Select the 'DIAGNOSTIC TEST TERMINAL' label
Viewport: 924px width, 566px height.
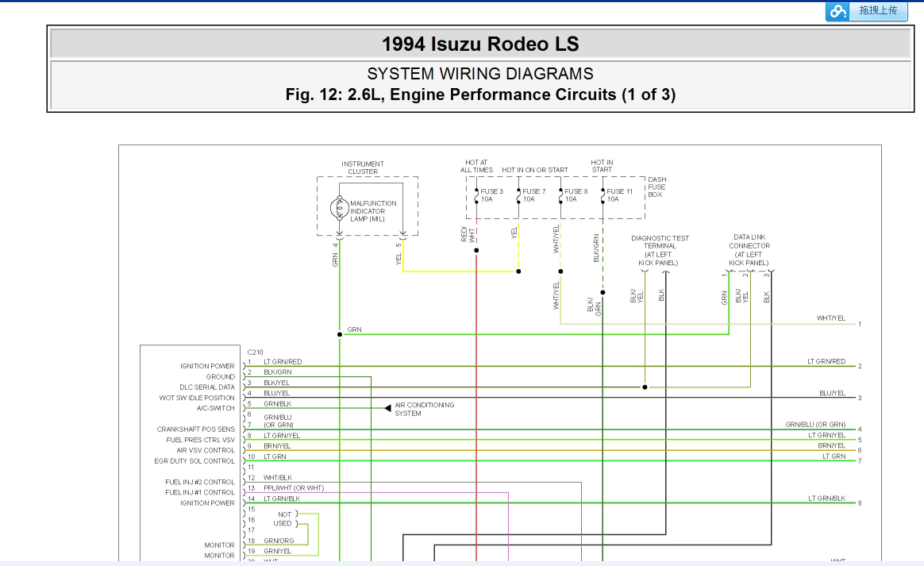pos(660,251)
